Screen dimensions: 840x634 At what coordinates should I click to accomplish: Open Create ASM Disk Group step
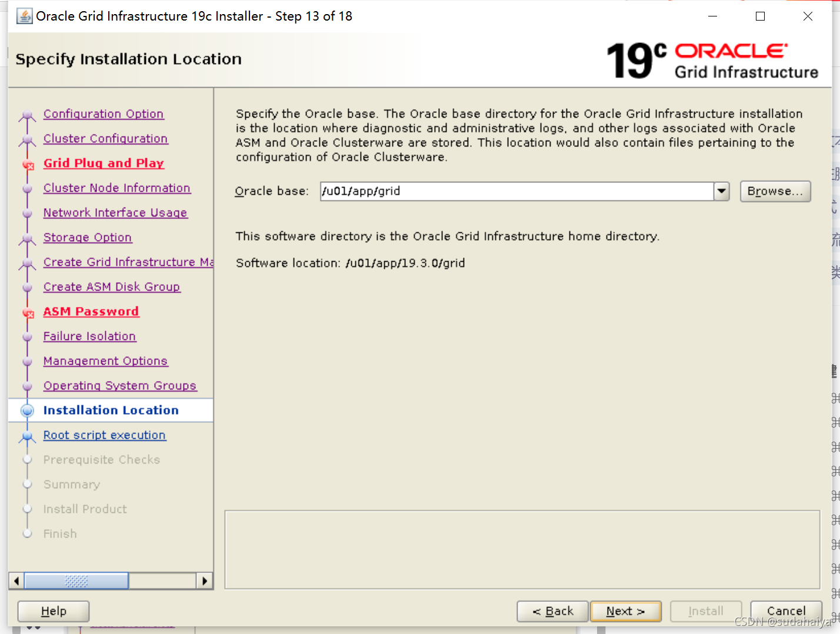tap(112, 287)
